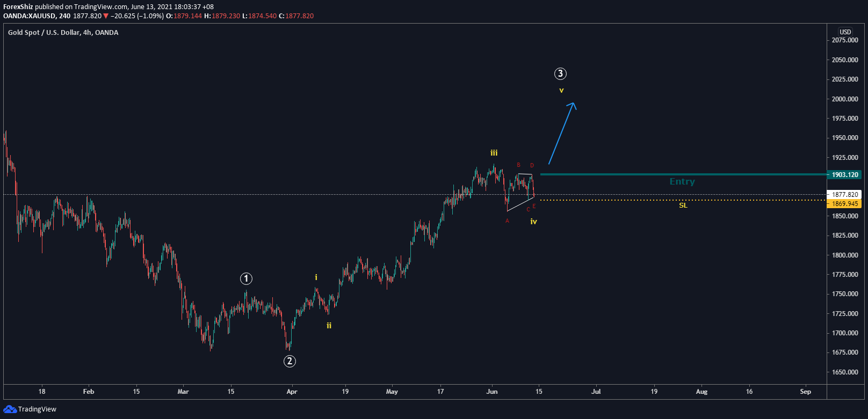Screen dimensions: 868x419
Task: Click the 1800.000 price axis label
Action: click(845, 255)
